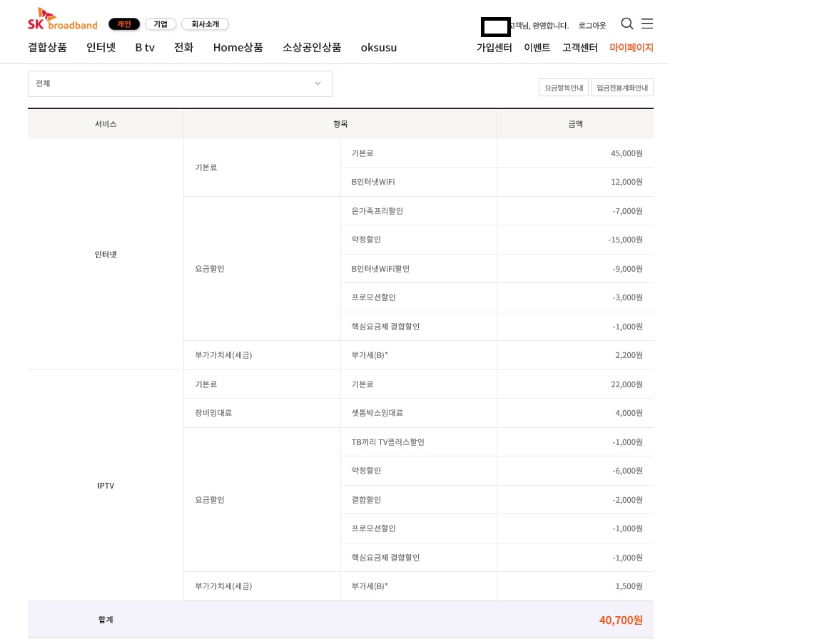Click the 로그아웃 link

(x=592, y=26)
